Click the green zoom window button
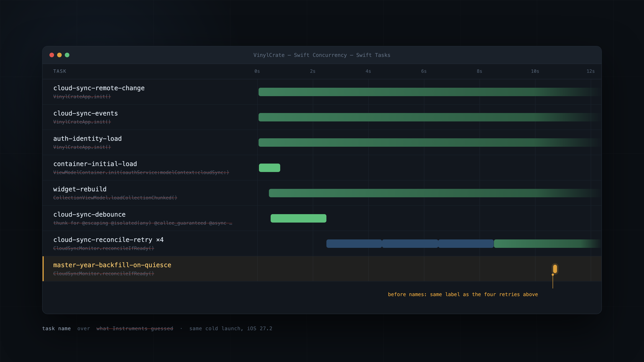Viewport: 644px width, 362px height. (x=67, y=55)
